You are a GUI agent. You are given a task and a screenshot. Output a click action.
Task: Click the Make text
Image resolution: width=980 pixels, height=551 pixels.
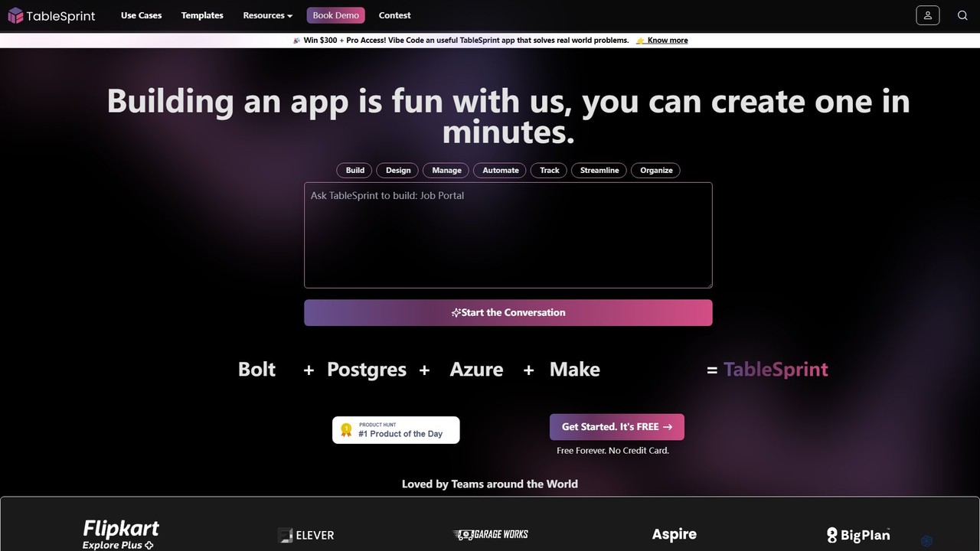[575, 370]
